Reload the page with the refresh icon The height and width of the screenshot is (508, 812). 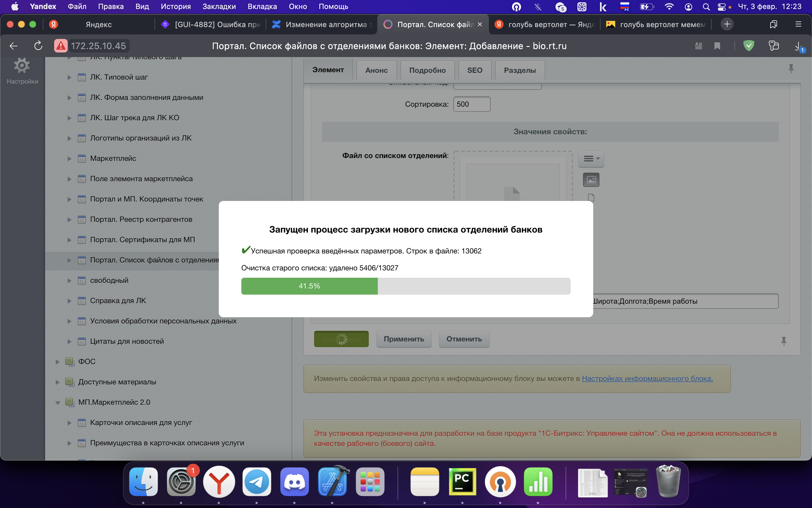(x=38, y=46)
